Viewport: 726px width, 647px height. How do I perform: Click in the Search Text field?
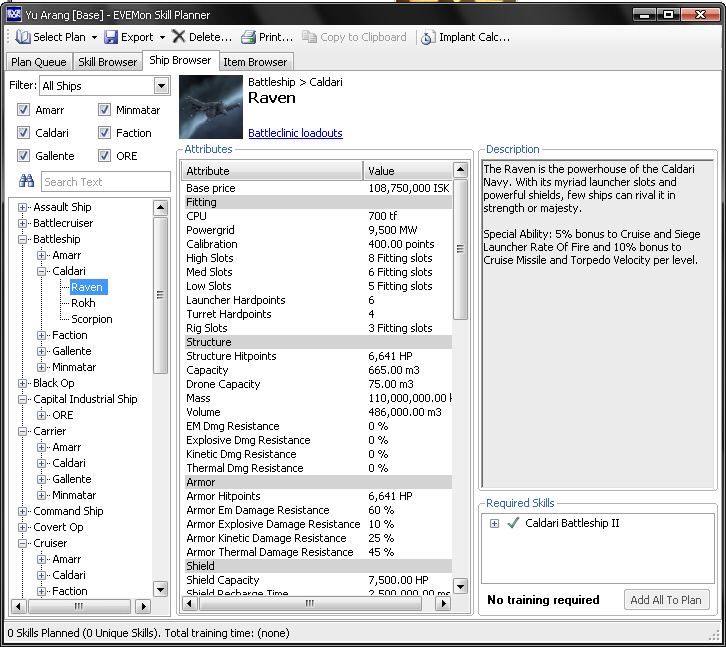[106, 182]
